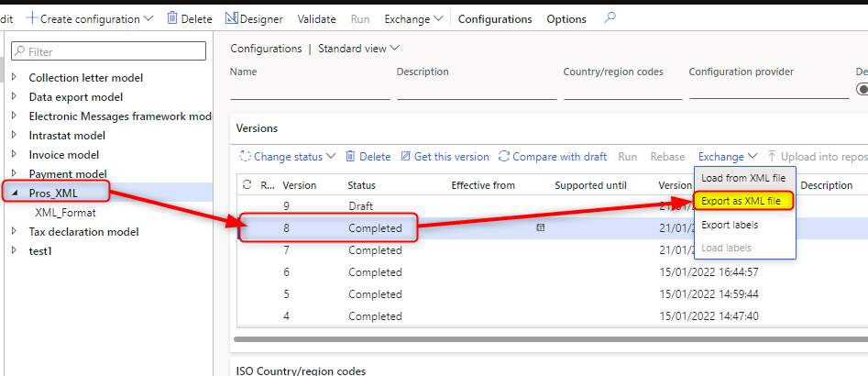
Task: Collapse the Pros_XML tree node
Action: point(14,194)
